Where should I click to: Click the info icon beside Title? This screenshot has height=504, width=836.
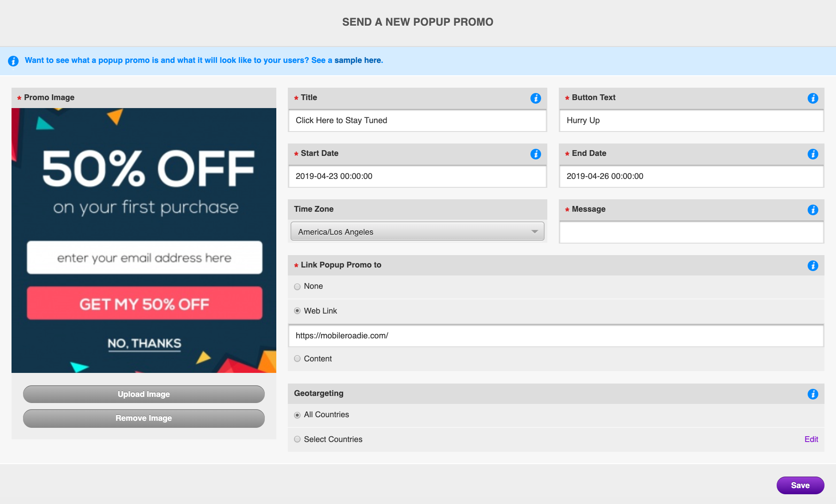click(x=535, y=98)
